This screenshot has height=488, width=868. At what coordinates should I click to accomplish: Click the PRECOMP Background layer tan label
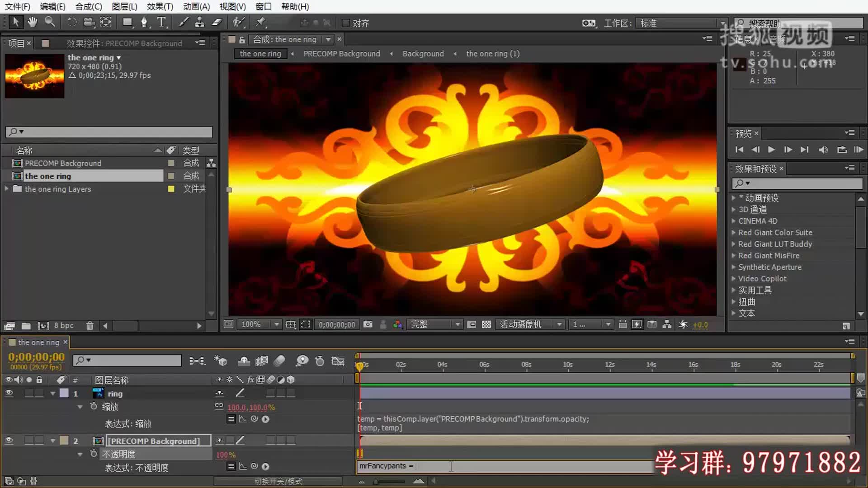(x=64, y=441)
